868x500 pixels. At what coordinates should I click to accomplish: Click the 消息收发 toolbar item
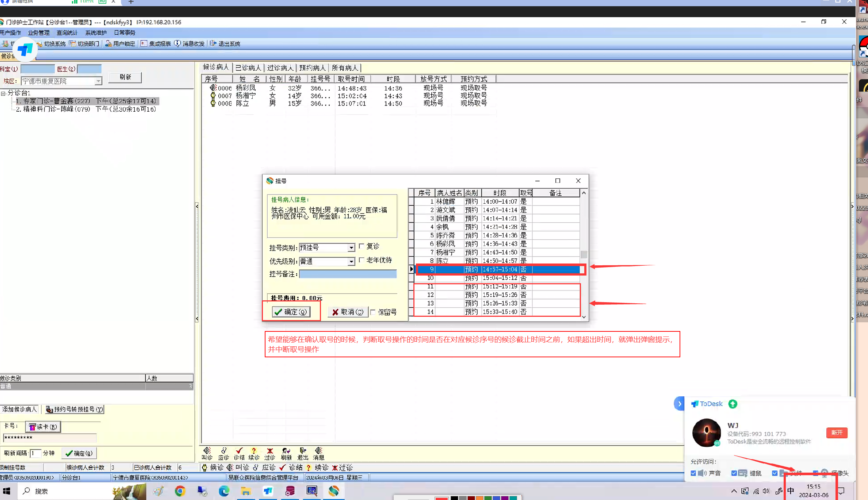click(x=190, y=44)
